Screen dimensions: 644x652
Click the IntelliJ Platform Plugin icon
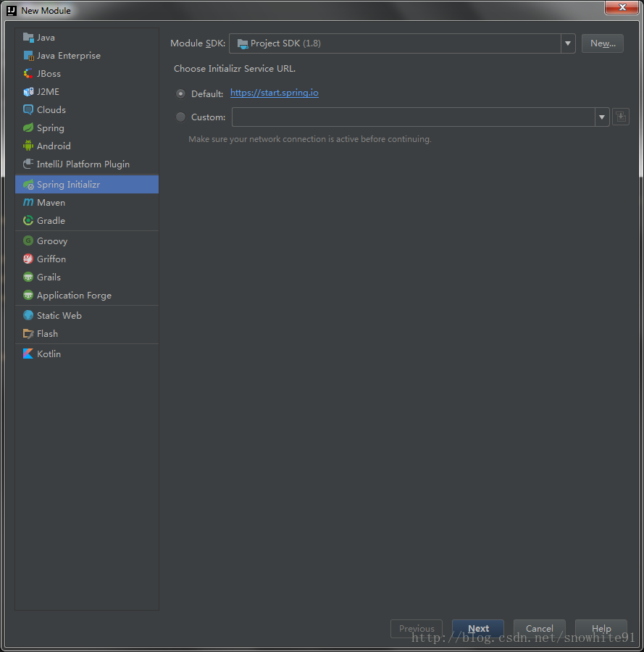pos(28,164)
